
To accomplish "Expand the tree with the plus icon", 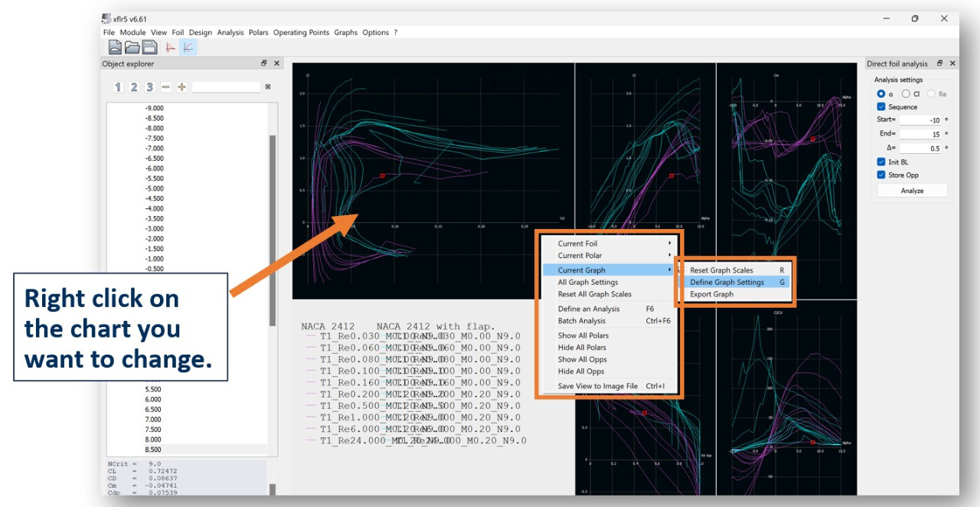I will 181,87.
